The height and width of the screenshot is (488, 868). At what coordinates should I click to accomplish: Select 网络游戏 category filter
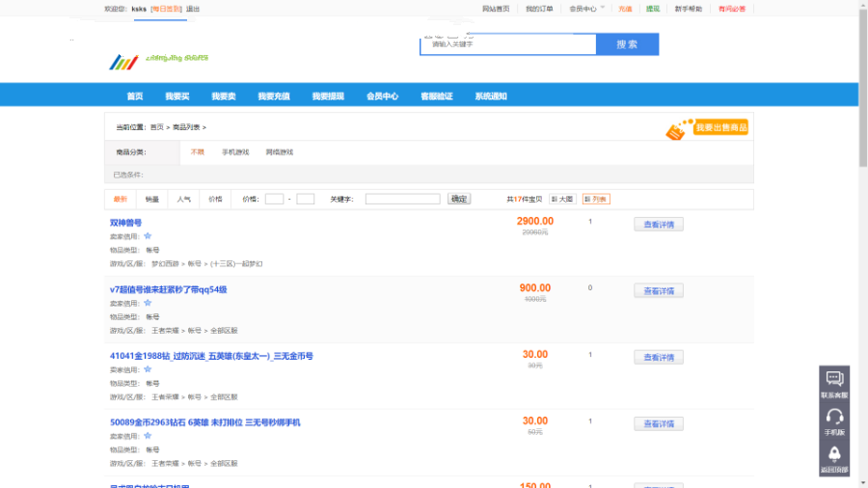coord(279,152)
